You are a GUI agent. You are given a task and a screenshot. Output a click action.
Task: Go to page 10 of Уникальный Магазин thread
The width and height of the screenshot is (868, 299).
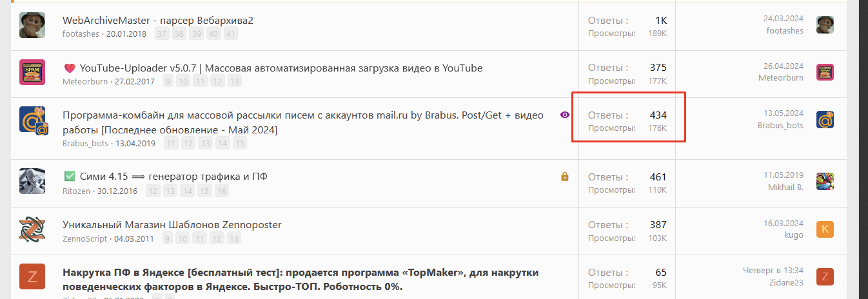click(183, 238)
